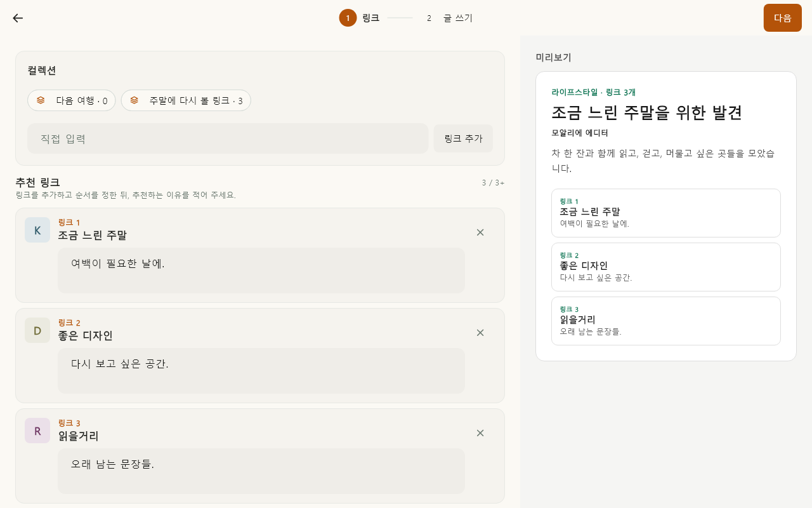Click the 3 / 3+ link counter

point(493,183)
